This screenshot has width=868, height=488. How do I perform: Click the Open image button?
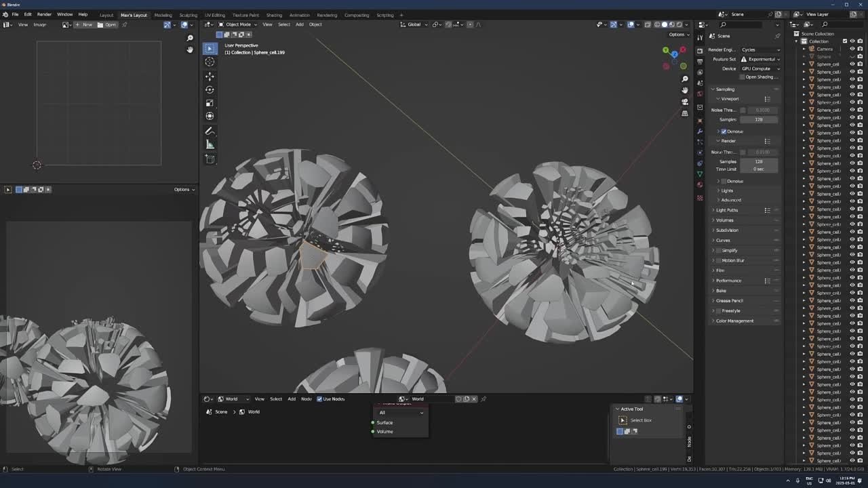tap(107, 24)
